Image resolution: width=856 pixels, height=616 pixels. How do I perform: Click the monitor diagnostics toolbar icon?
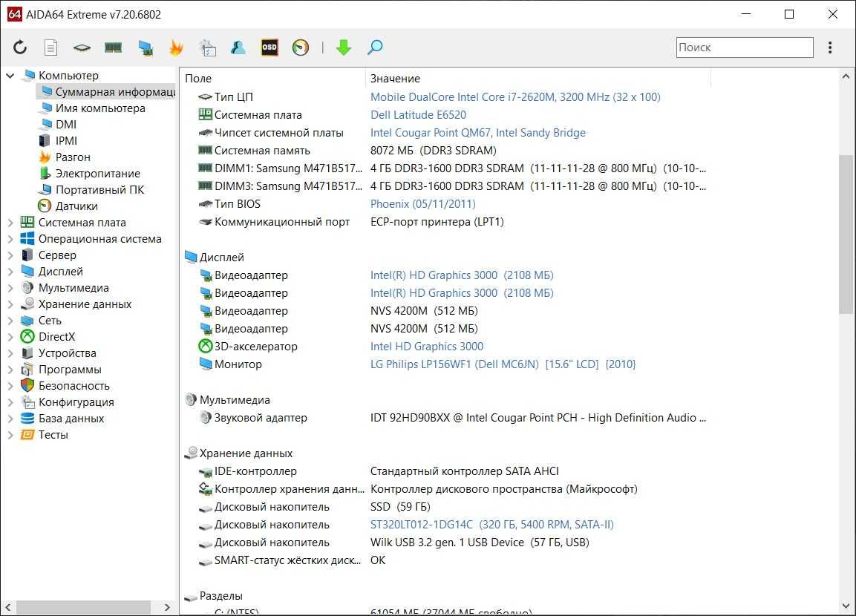[146, 48]
